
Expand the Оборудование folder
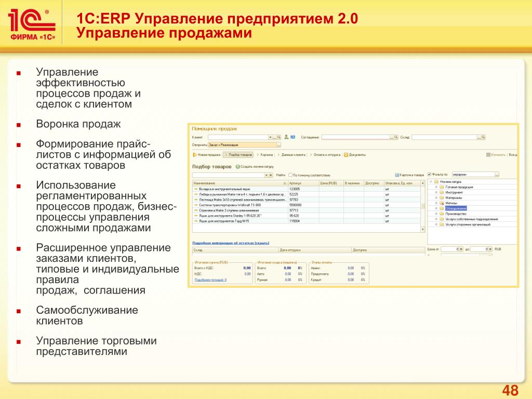pyautogui.click(x=436, y=208)
